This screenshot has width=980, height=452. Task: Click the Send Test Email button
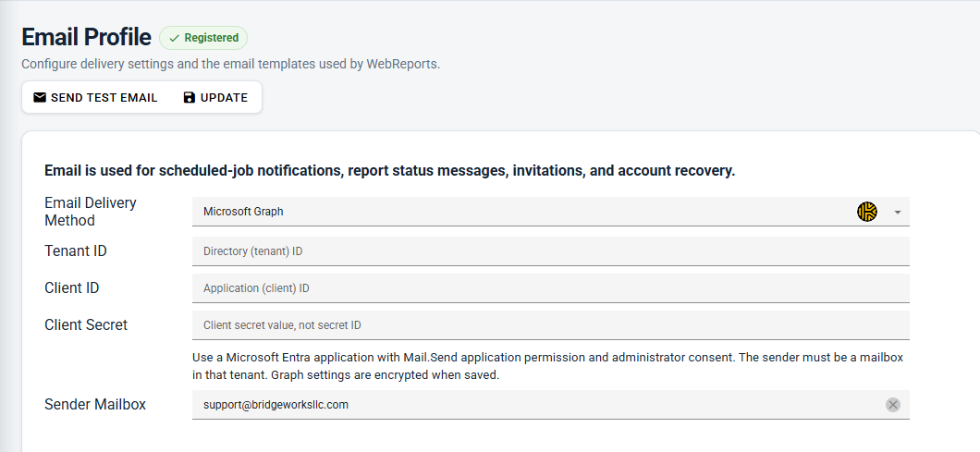pyautogui.click(x=95, y=98)
